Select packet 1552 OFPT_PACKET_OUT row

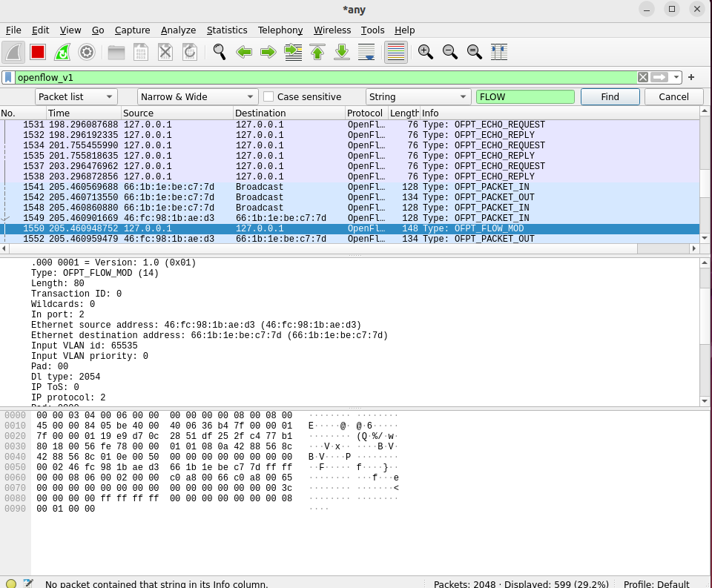pos(349,239)
